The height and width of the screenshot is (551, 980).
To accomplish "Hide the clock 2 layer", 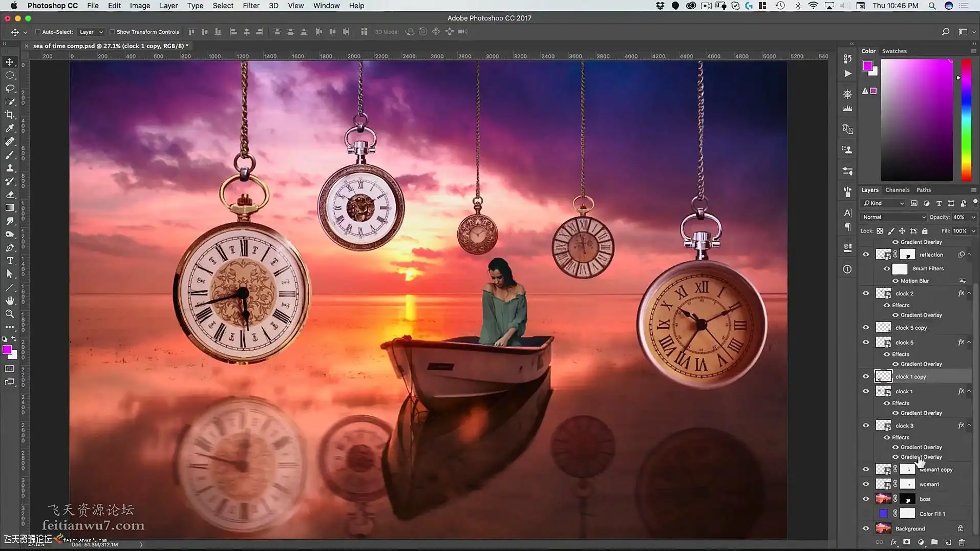I will [866, 293].
